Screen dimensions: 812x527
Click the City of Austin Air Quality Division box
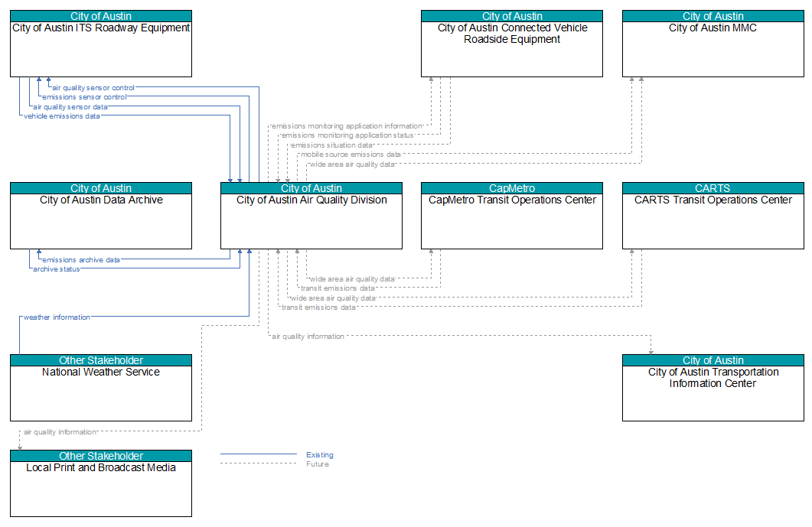(311, 216)
